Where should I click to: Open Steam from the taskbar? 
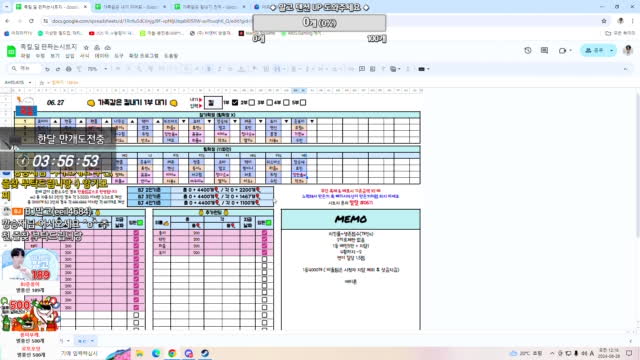[x=205, y=353]
